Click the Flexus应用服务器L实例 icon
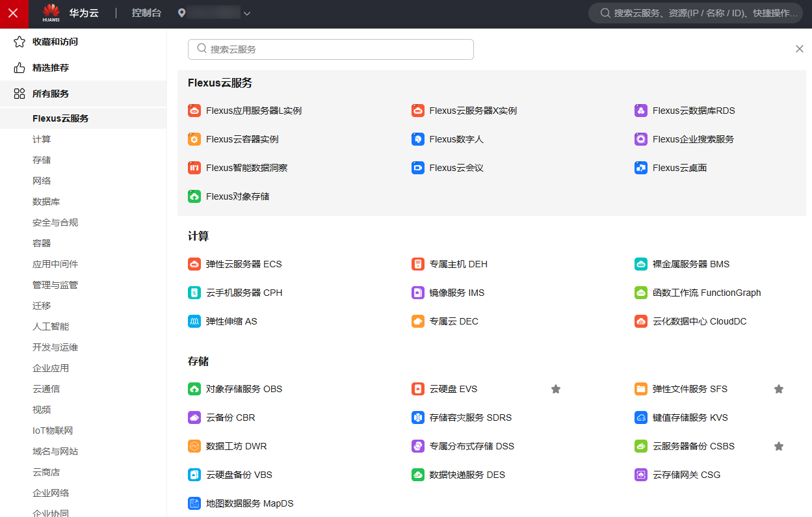This screenshot has width=812, height=517. (194, 111)
